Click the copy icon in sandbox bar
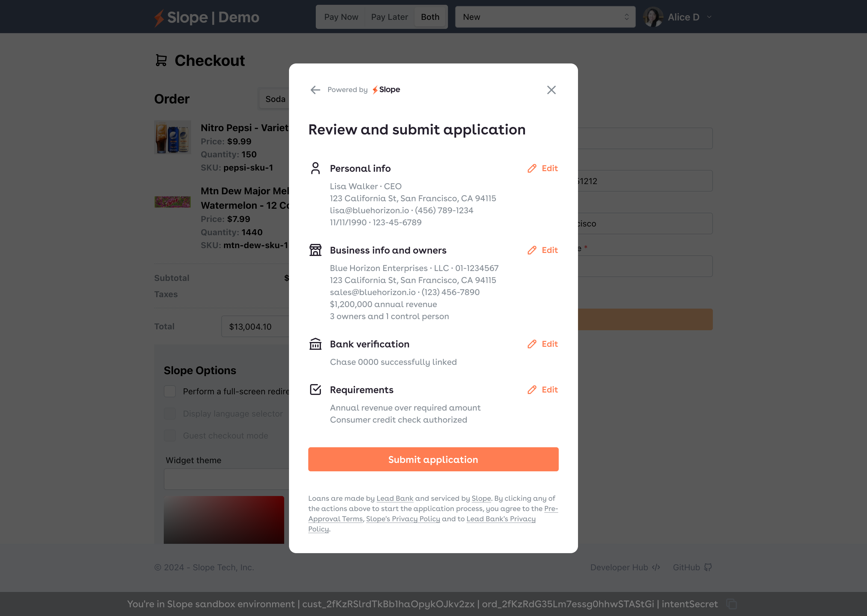 click(731, 604)
